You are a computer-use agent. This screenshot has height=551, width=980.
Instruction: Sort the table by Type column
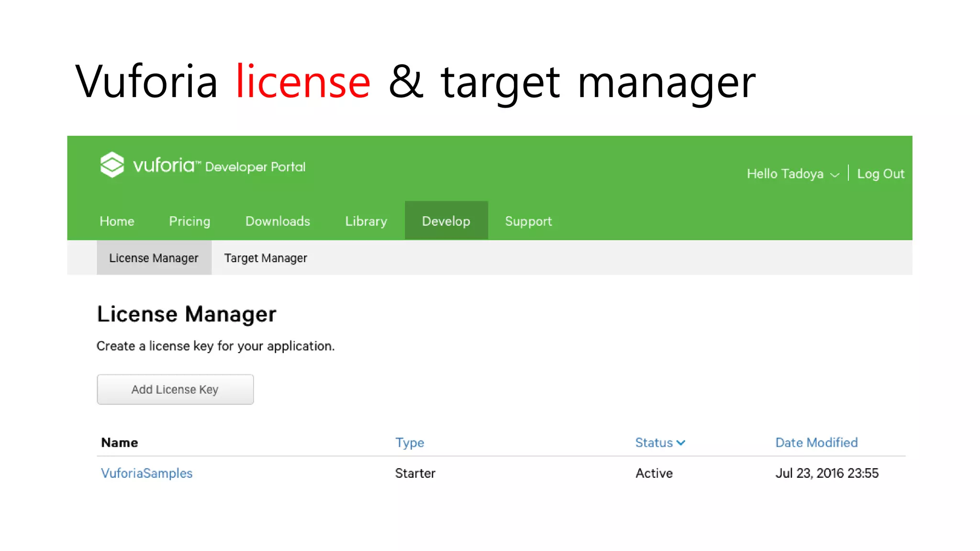pos(410,442)
